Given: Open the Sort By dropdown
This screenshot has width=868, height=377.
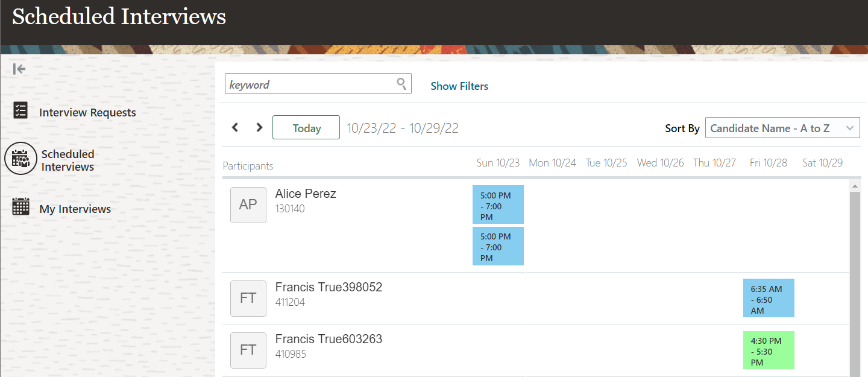Looking at the screenshot, I should coord(782,128).
